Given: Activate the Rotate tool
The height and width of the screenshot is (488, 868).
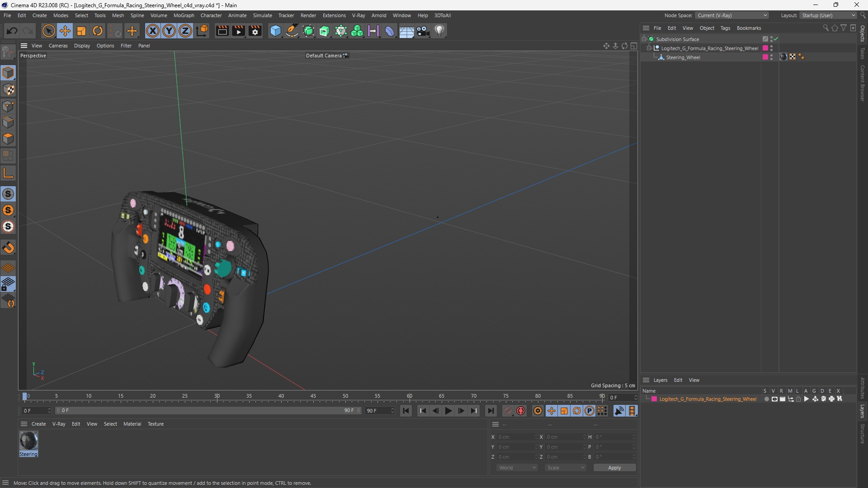Looking at the screenshot, I should coord(98,31).
